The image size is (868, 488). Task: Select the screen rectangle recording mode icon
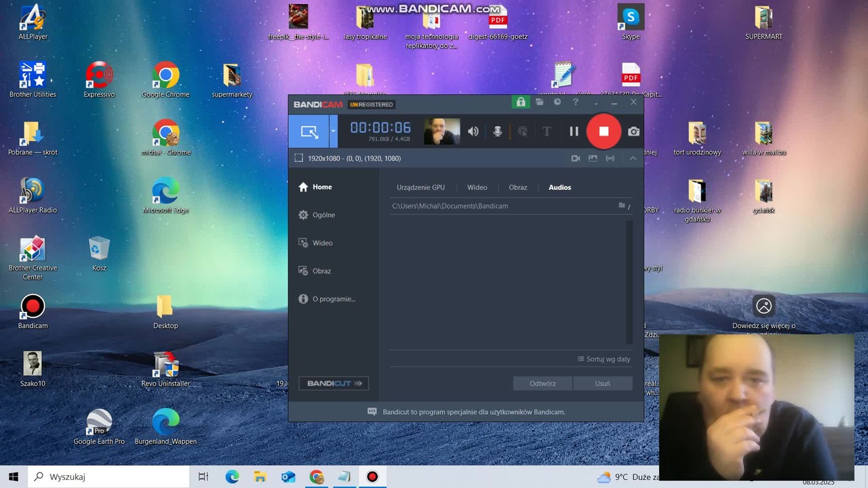pos(309,131)
